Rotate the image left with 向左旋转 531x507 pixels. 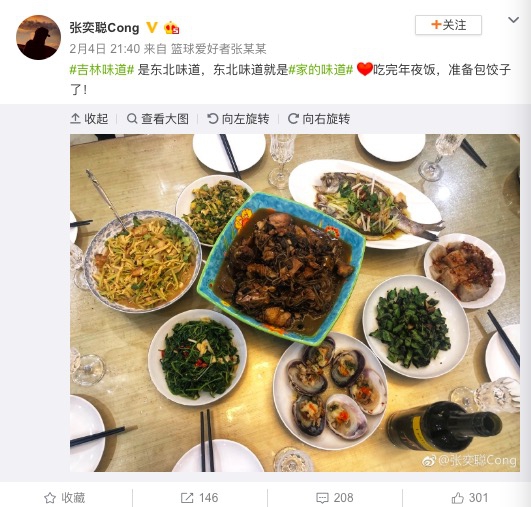coord(238,119)
